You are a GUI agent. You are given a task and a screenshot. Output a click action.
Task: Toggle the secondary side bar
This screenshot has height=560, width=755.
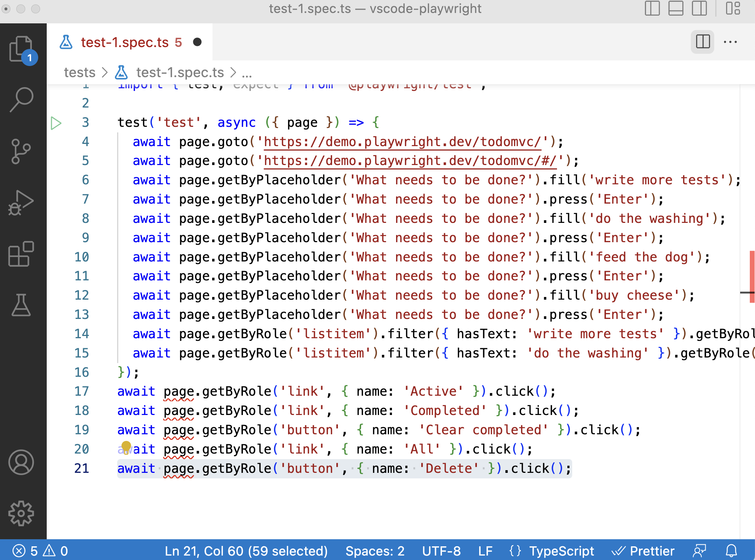(699, 8)
